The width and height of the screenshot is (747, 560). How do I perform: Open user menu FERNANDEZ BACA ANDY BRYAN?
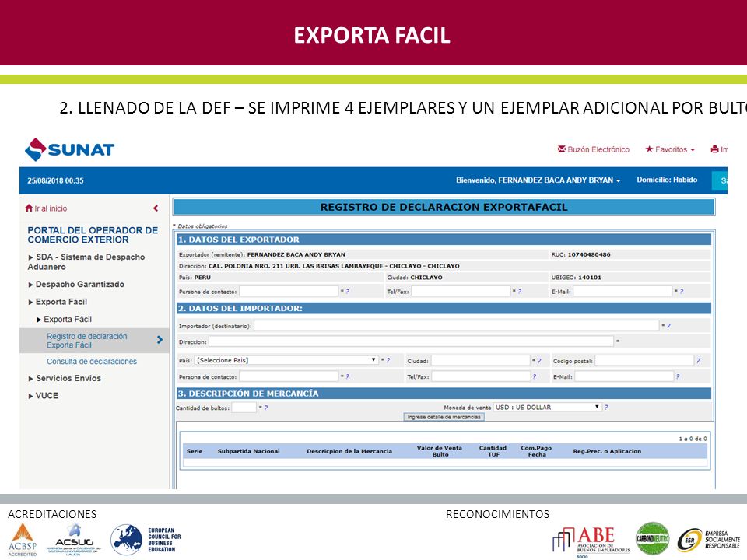pos(538,180)
